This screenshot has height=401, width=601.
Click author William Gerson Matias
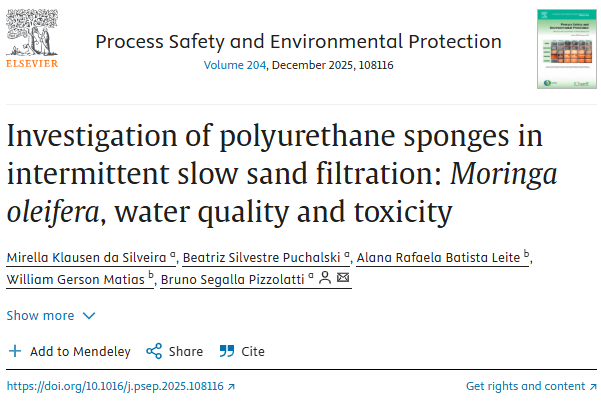tap(75, 278)
